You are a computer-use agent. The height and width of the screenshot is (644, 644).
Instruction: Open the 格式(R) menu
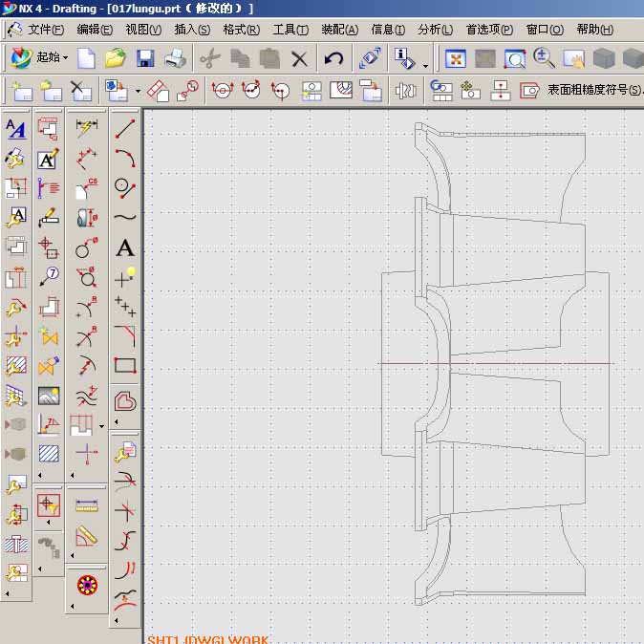pyautogui.click(x=242, y=30)
